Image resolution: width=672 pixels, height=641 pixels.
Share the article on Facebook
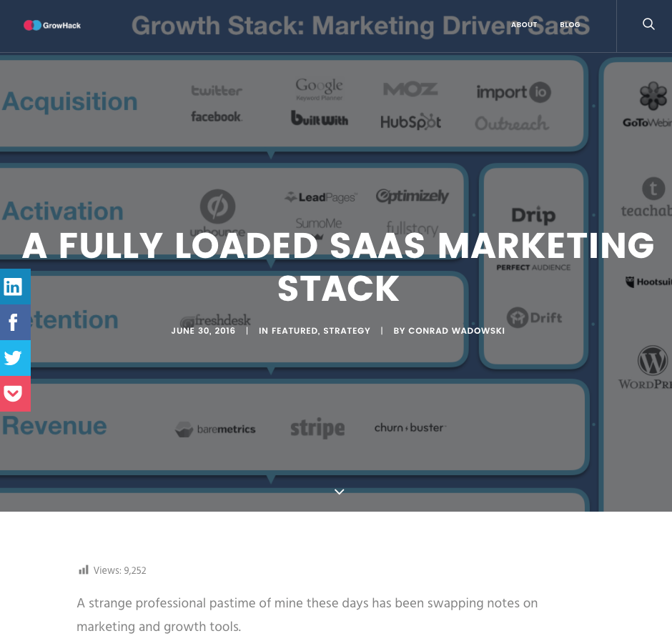pos(15,322)
